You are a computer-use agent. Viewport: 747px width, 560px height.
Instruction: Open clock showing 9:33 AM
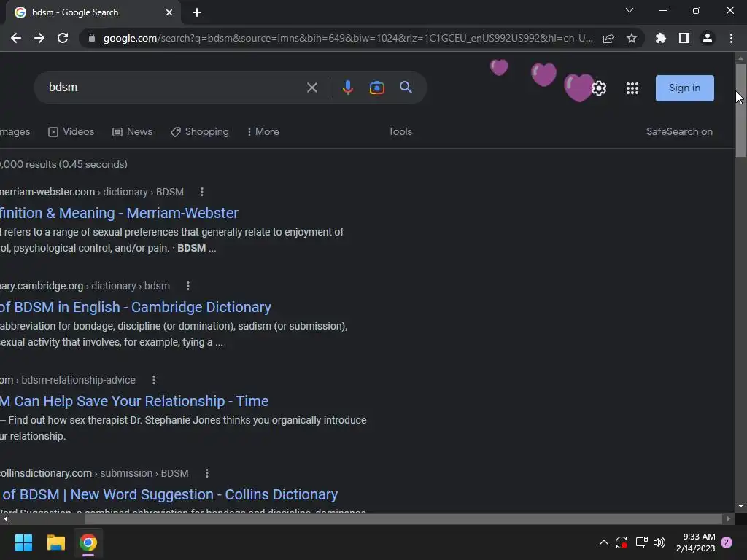pos(695,542)
